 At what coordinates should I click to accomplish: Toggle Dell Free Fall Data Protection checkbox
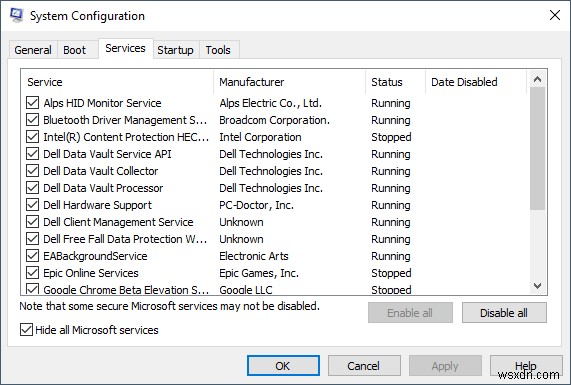tap(32, 239)
